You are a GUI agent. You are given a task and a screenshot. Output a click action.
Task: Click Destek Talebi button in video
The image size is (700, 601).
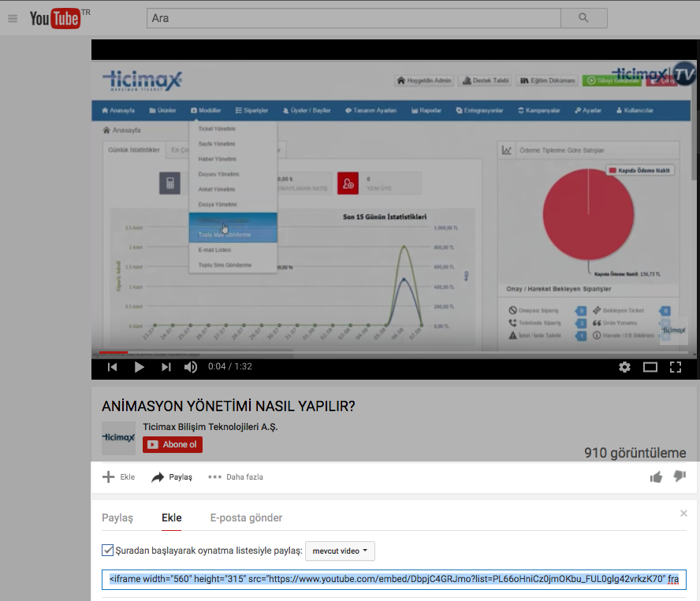click(486, 80)
